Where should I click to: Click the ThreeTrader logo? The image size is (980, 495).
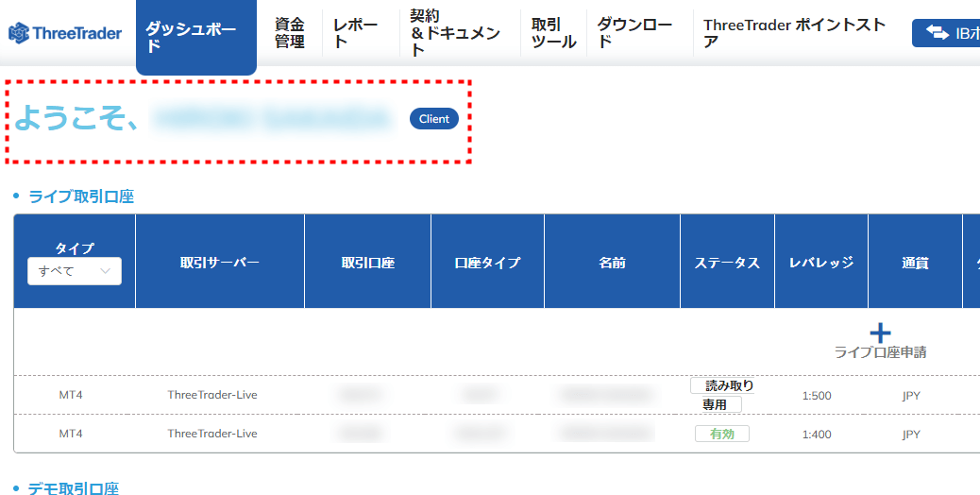tap(65, 32)
